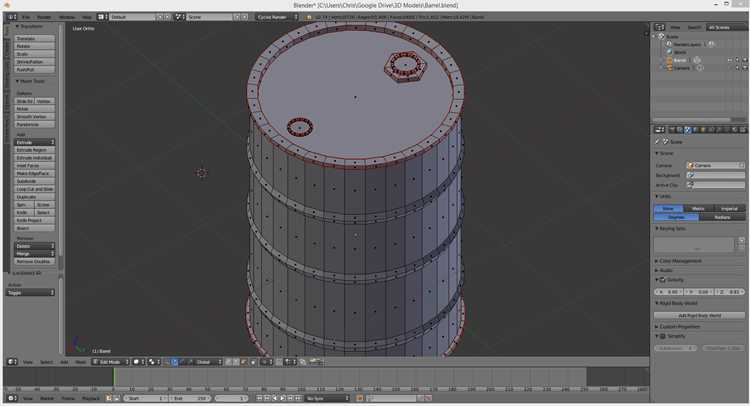The height and width of the screenshot is (406, 750).
Task: Click the Inset Faces button
Action: pyautogui.click(x=34, y=165)
